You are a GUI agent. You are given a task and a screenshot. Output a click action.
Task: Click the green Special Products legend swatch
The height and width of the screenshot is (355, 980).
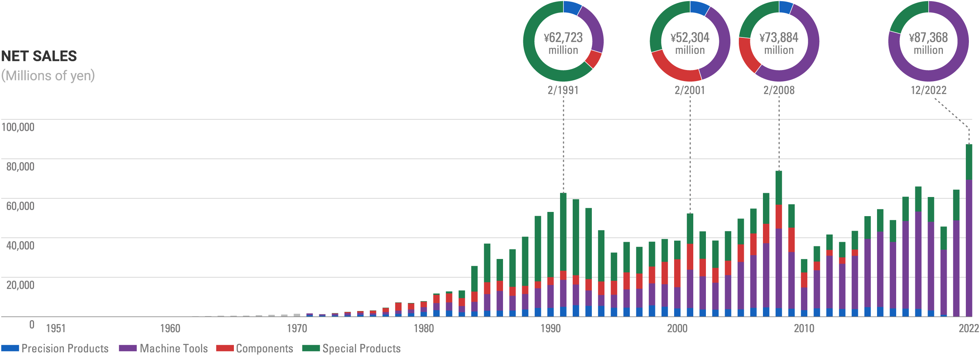pyautogui.click(x=311, y=348)
